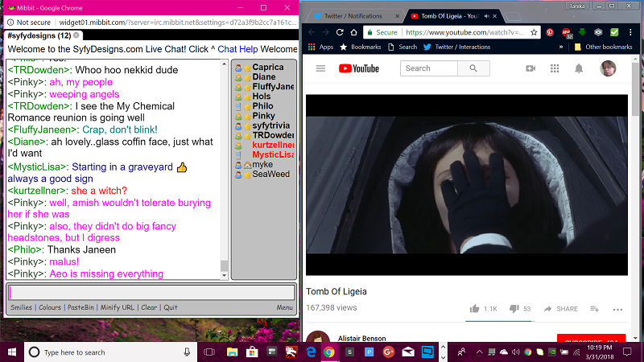Open YouTube notifications bell
644x362 pixels.
[x=579, y=68]
